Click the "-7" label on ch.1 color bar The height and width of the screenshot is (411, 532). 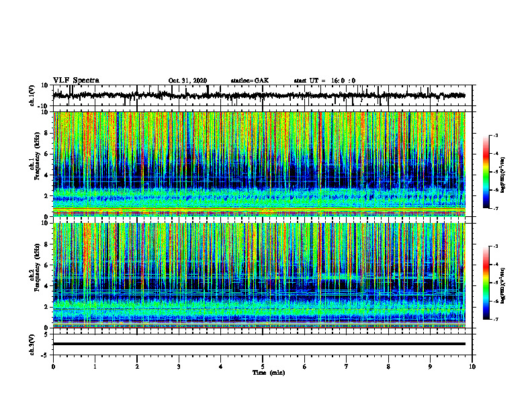[x=496, y=209]
